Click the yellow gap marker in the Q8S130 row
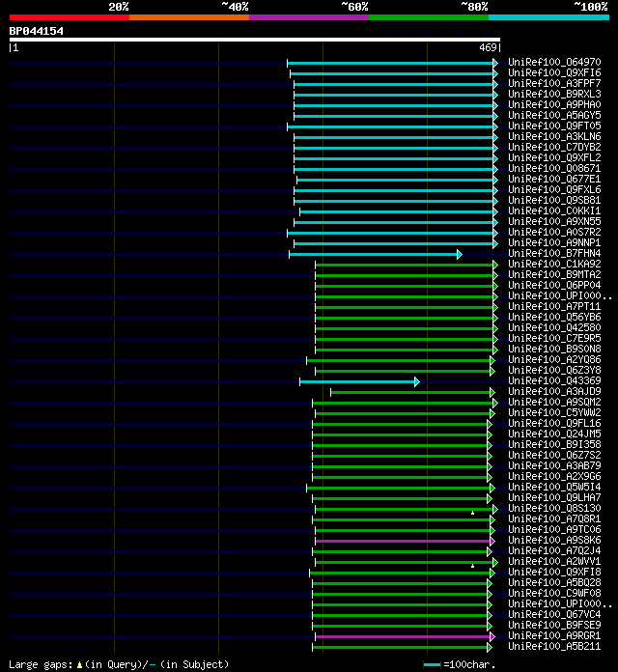Image resolution: width=618 pixels, height=672 pixels. tap(473, 513)
